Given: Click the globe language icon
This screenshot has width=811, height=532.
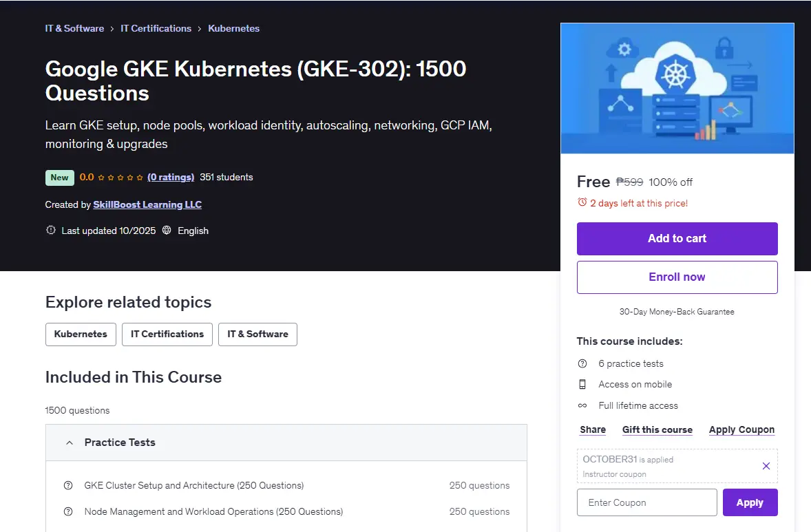Looking at the screenshot, I should point(167,230).
